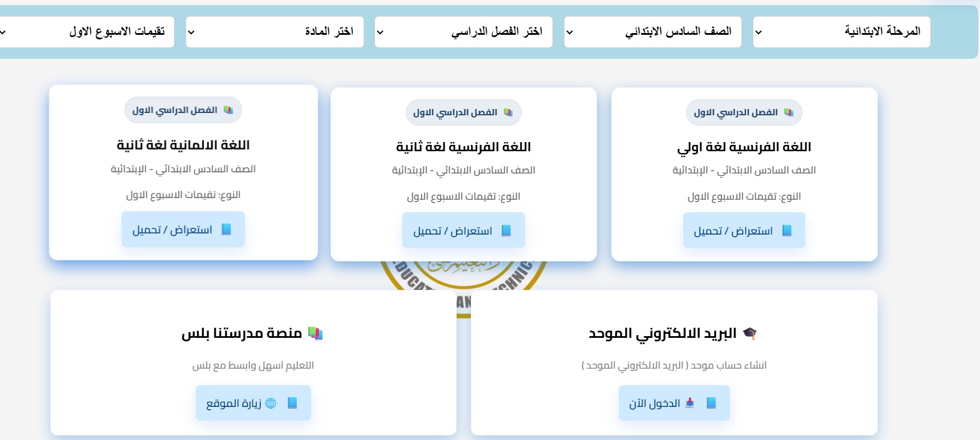Image resolution: width=980 pixels, height=440 pixels.
Task: Open the تقيمات الاسبوع الاول type dropdown
Action: pyautogui.click(x=86, y=32)
